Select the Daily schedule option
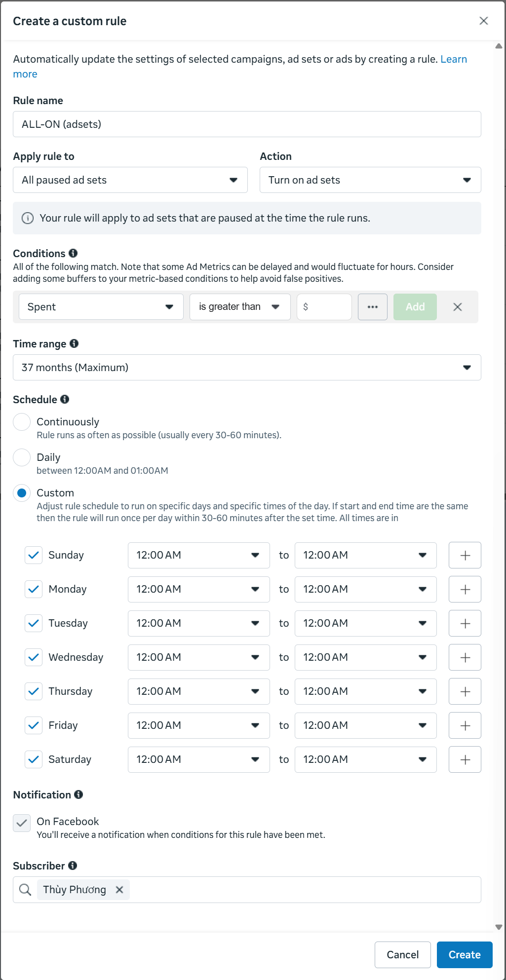Viewport: 506px width, 980px height. coord(22,457)
